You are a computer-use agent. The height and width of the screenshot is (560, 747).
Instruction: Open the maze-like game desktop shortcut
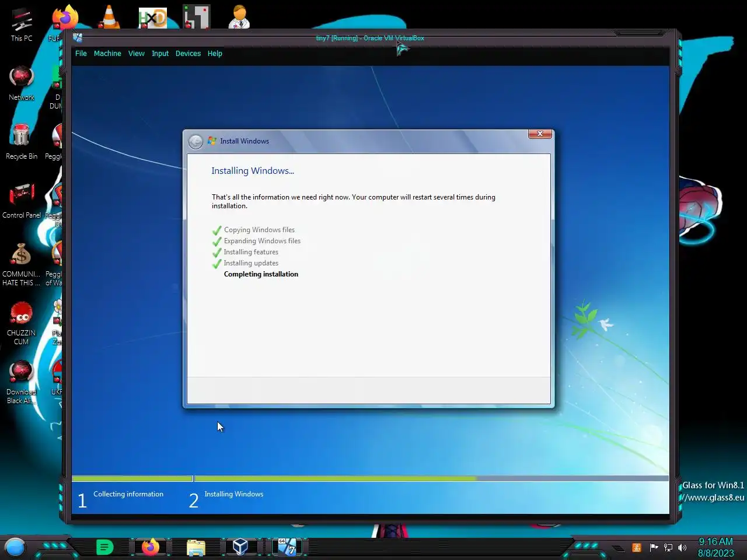click(196, 17)
